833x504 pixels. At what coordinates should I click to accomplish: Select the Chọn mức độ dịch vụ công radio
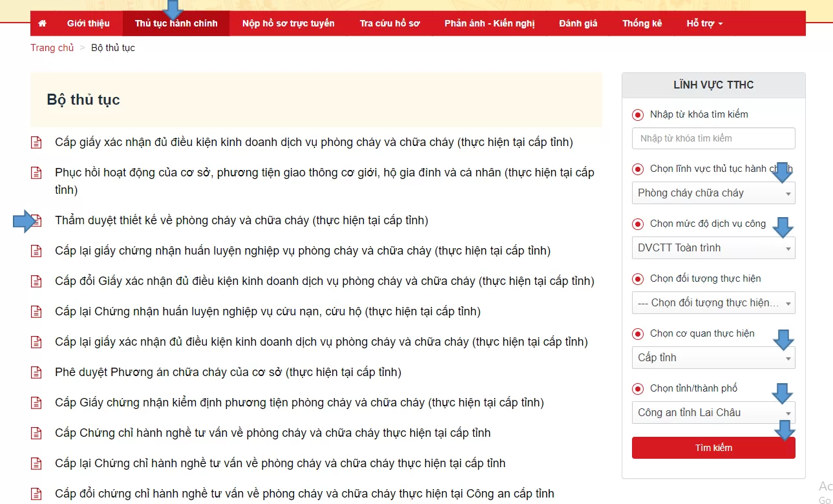tap(638, 224)
